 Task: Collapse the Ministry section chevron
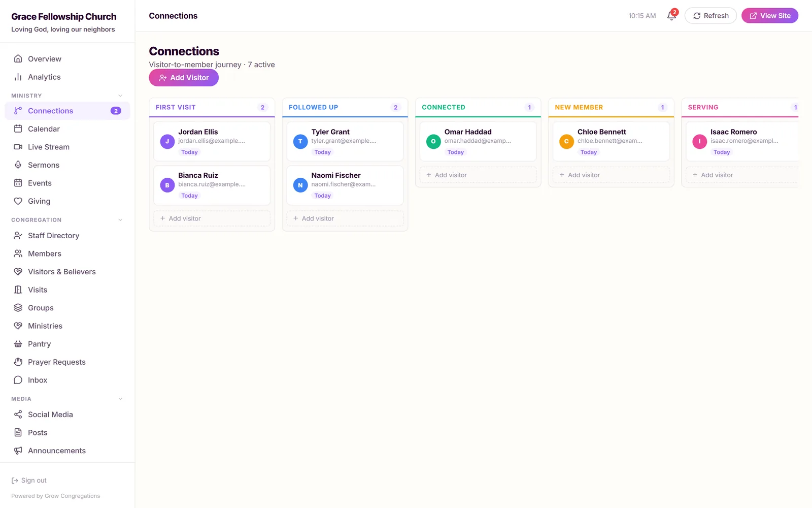pyautogui.click(x=120, y=96)
